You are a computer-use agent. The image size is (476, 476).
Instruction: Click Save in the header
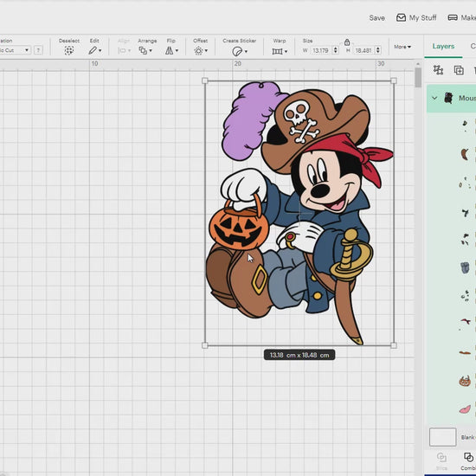377,18
